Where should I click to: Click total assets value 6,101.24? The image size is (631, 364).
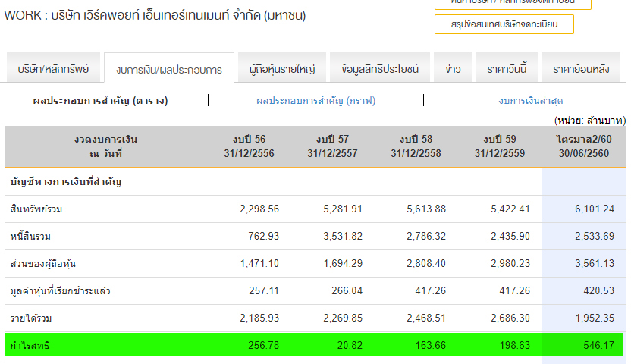coord(595,209)
